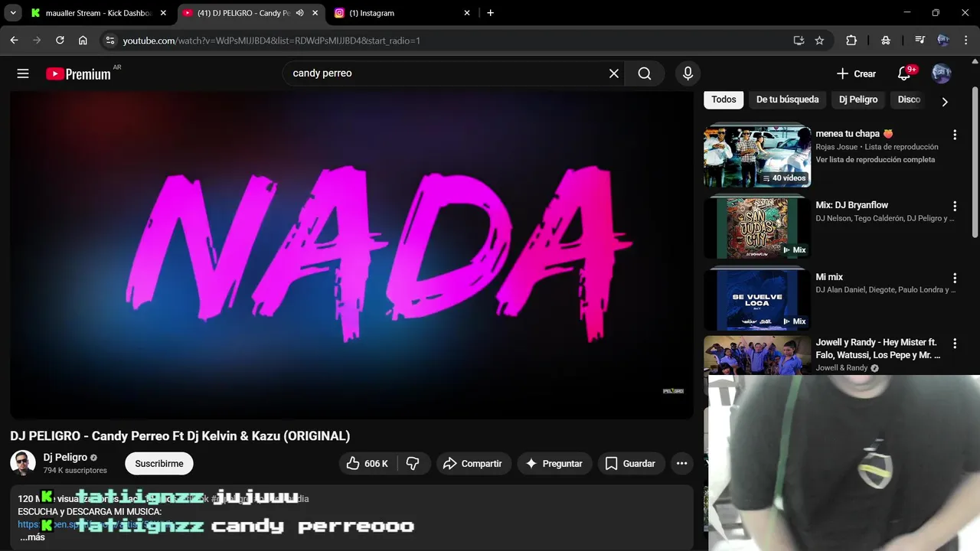Viewport: 980px width, 551px height.
Task: Open the Jowell & Randy channel link
Action: click(x=841, y=368)
